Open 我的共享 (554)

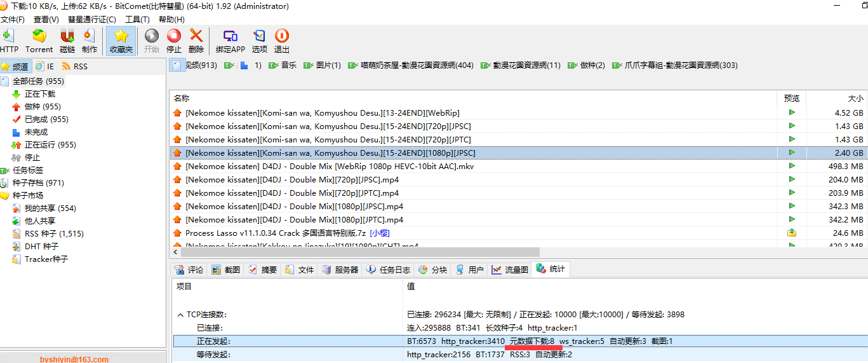(x=50, y=209)
